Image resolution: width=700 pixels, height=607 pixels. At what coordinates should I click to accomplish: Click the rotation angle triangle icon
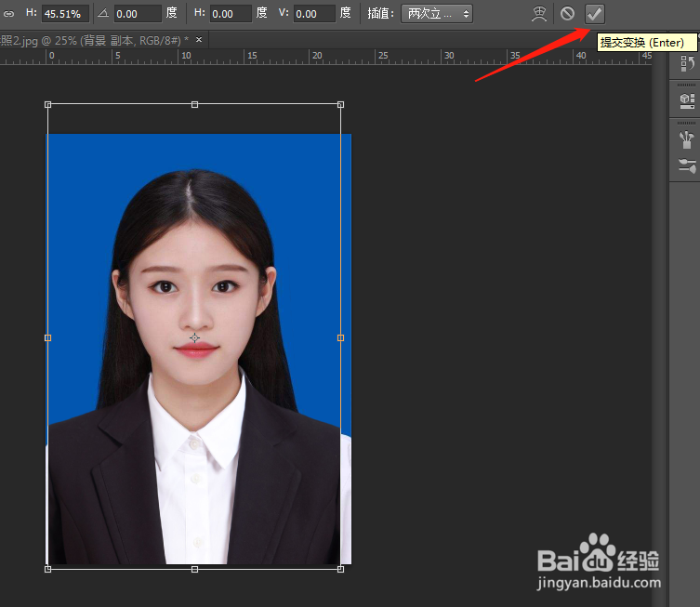tap(103, 13)
